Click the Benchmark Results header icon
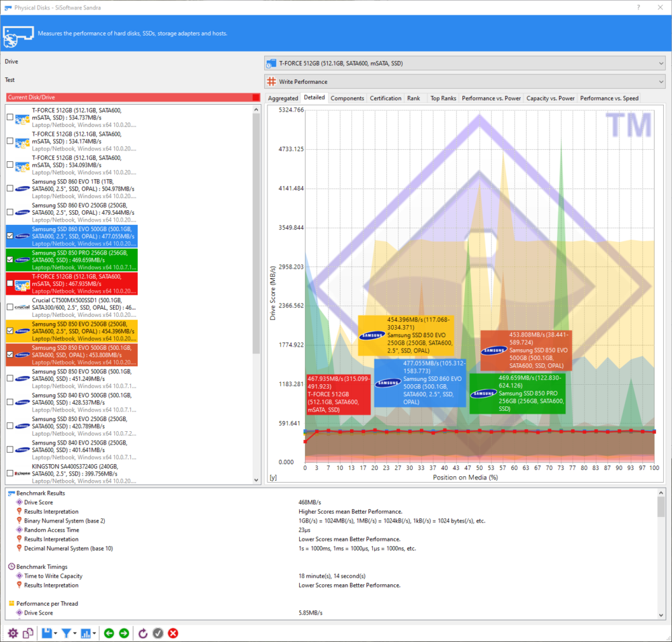 point(11,493)
